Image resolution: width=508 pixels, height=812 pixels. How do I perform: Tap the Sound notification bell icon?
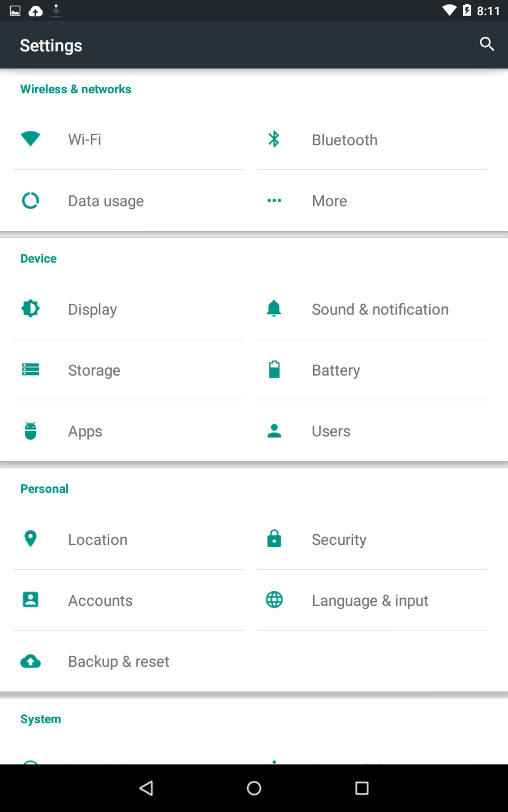[x=274, y=309]
